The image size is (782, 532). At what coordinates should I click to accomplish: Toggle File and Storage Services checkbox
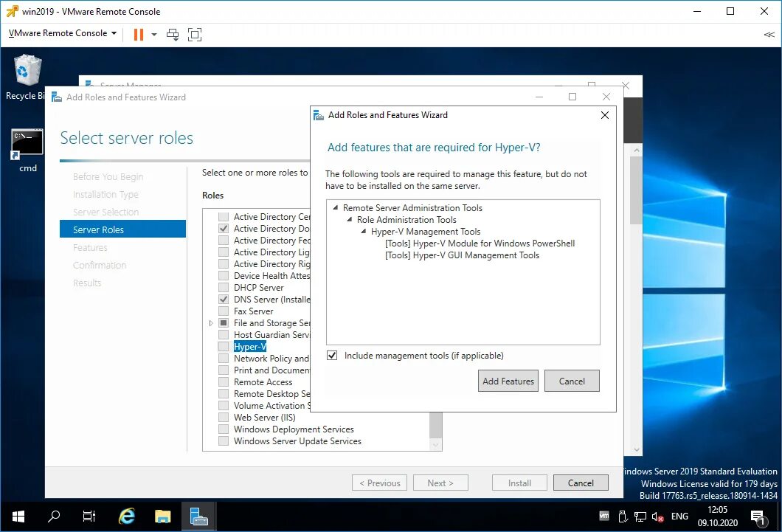coord(224,323)
